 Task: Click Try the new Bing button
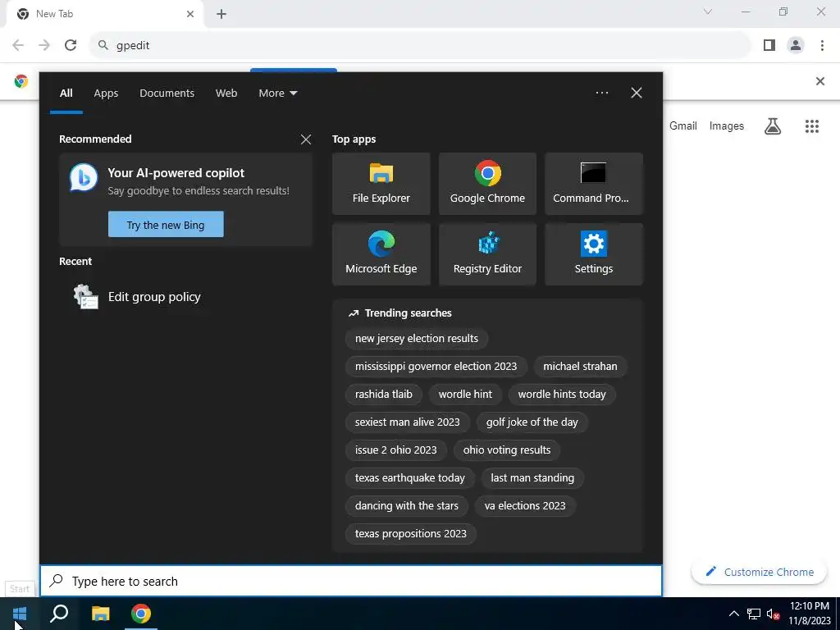(166, 225)
